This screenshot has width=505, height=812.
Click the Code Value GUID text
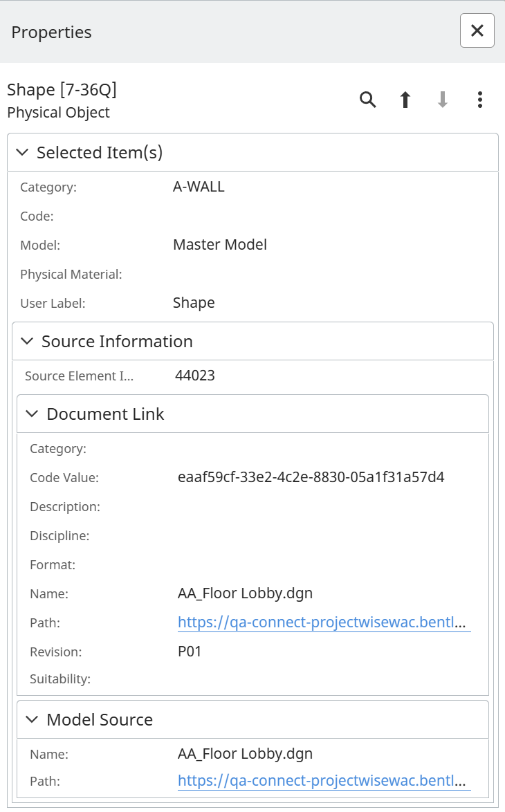tap(311, 477)
